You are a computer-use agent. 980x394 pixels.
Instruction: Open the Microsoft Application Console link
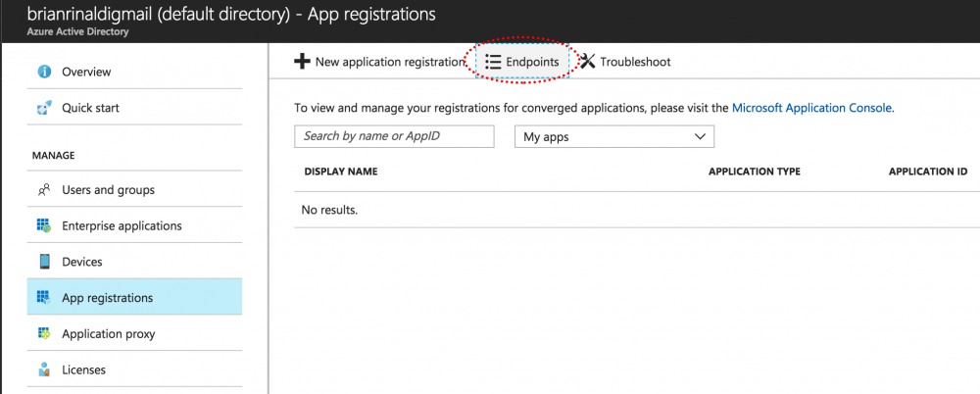[x=811, y=108]
